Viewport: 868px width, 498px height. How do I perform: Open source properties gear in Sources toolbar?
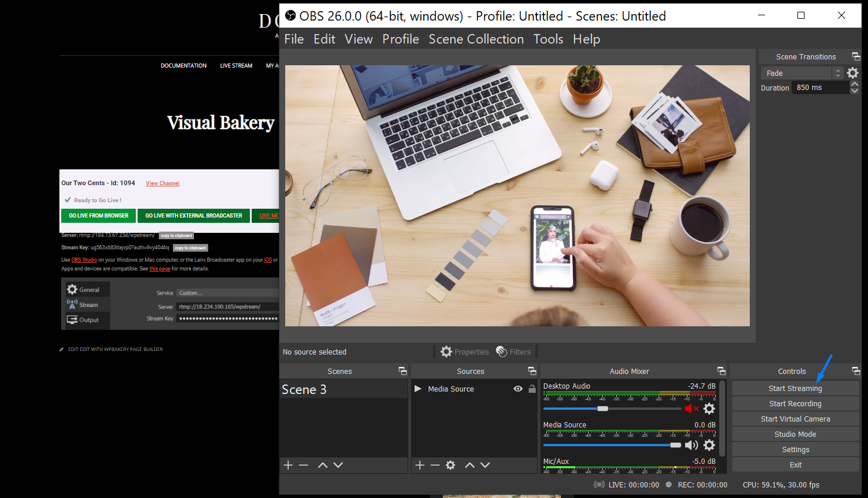coord(450,465)
